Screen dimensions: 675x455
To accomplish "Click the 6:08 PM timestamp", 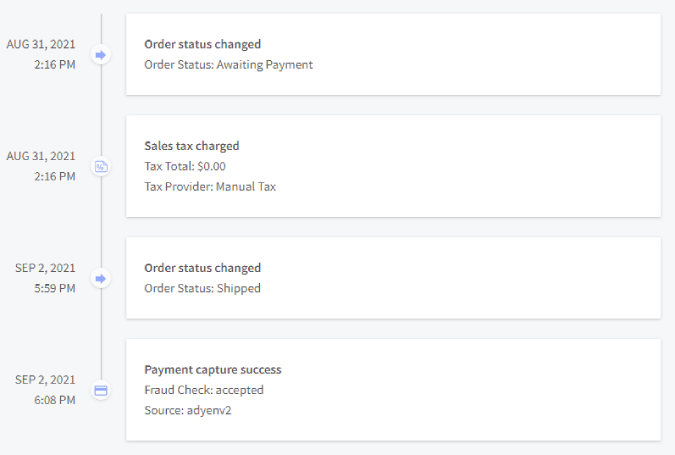I will (52, 400).
